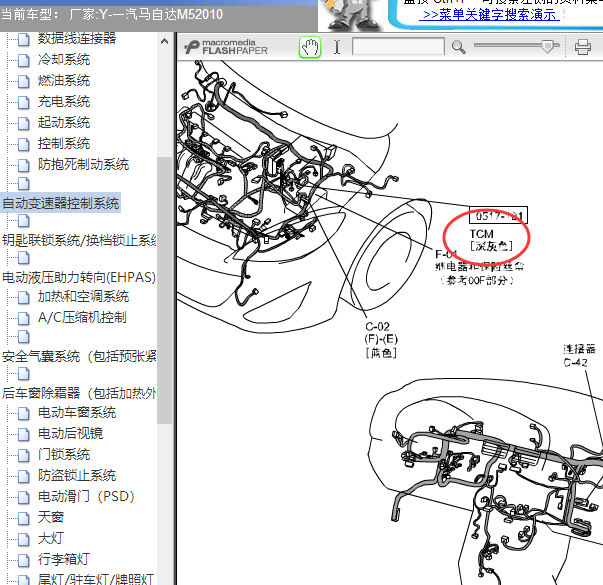Click page icon beside 加热和空调系统

(x=23, y=297)
